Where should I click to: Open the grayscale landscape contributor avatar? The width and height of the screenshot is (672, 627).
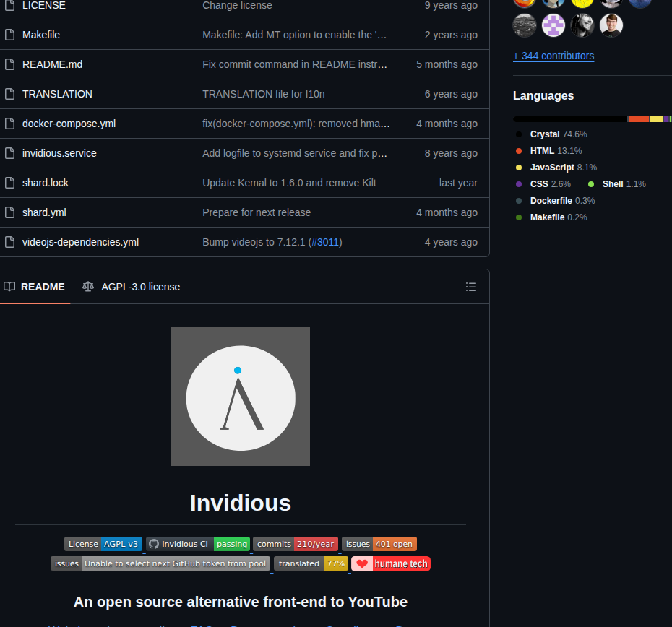click(x=525, y=25)
